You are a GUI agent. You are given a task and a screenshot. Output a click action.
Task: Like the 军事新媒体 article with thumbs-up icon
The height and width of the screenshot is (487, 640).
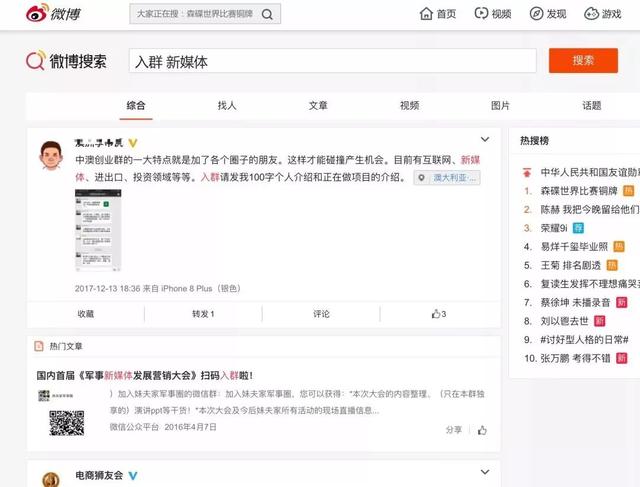pyautogui.click(x=482, y=430)
